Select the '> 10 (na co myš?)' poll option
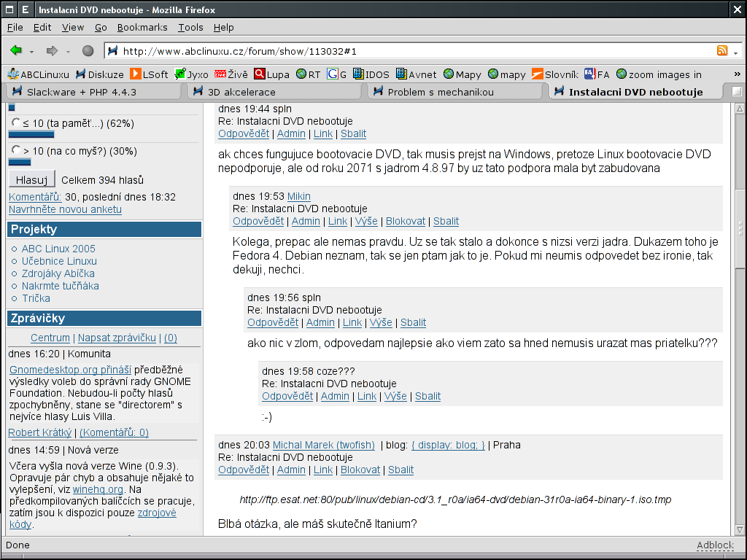The height and width of the screenshot is (560, 747). [15, 150]
